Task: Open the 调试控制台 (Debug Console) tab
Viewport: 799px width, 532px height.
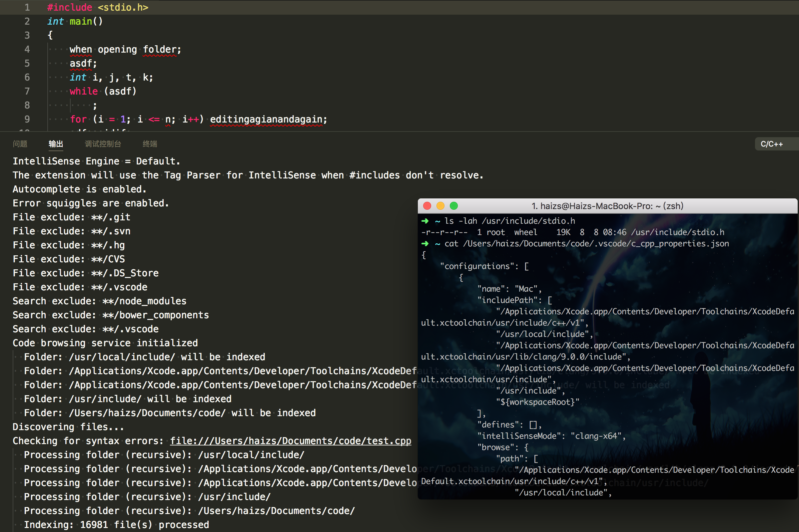Action: [x=103, y=144]
